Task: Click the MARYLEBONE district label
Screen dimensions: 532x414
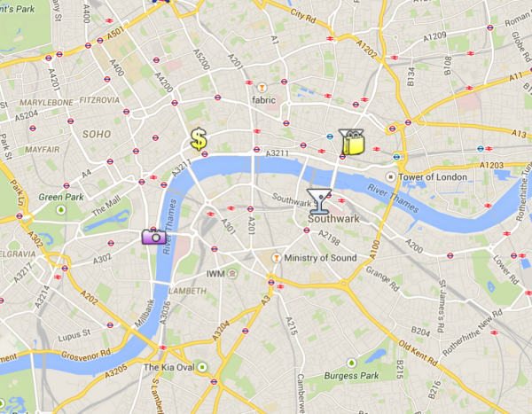Action: point(46,103)
